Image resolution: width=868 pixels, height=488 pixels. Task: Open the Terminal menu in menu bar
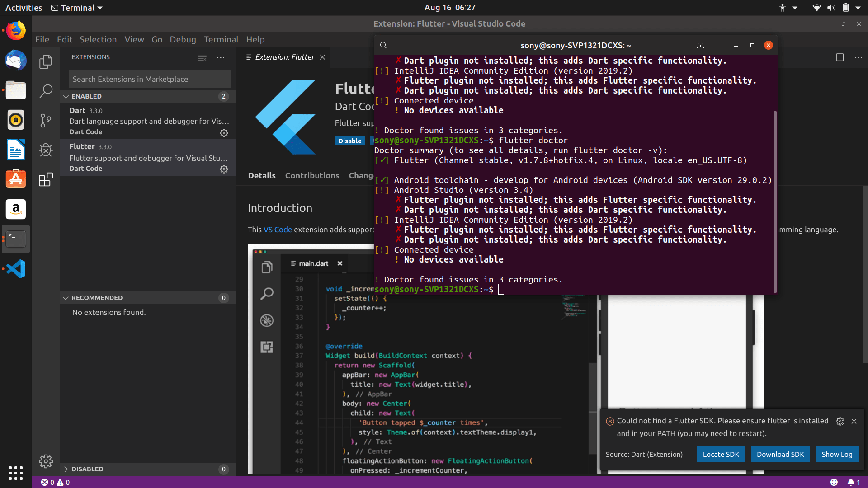click(x=221, y=39)
